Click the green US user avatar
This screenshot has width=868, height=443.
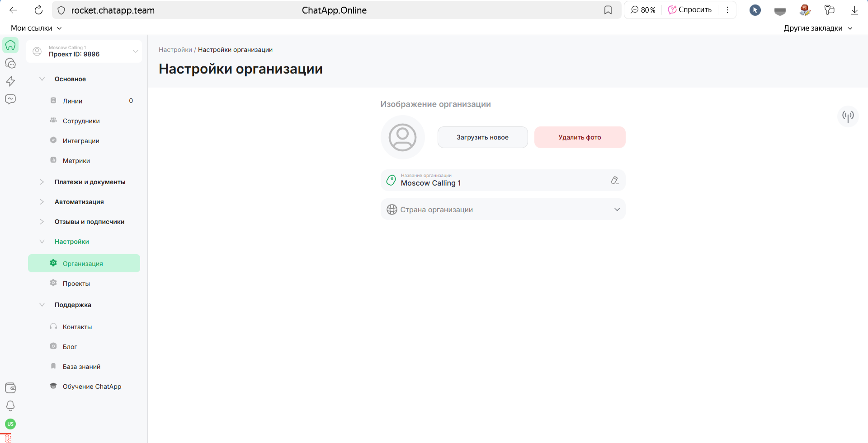tap(10, 424)
